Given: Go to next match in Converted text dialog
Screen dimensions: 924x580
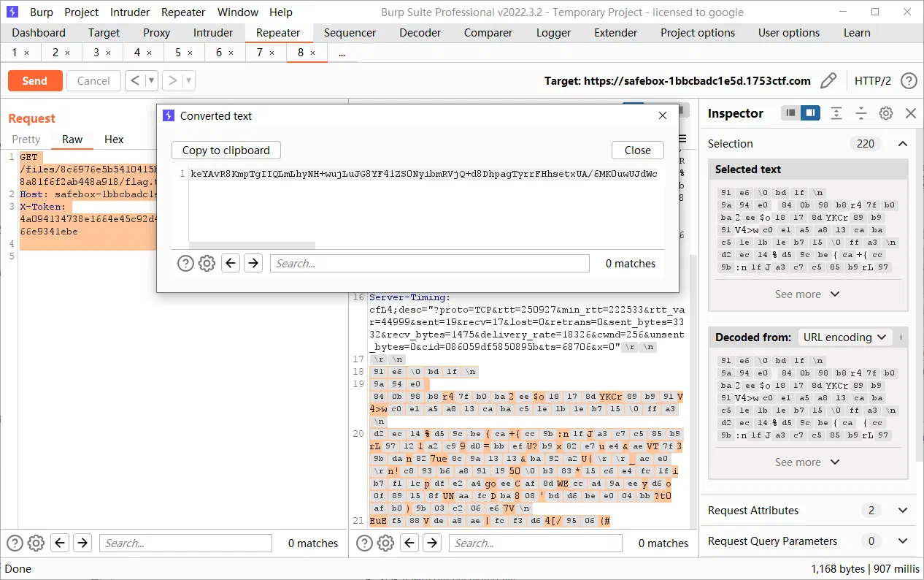Looking at the screenshot, I should pyautogui.click(x=253, y=263).
